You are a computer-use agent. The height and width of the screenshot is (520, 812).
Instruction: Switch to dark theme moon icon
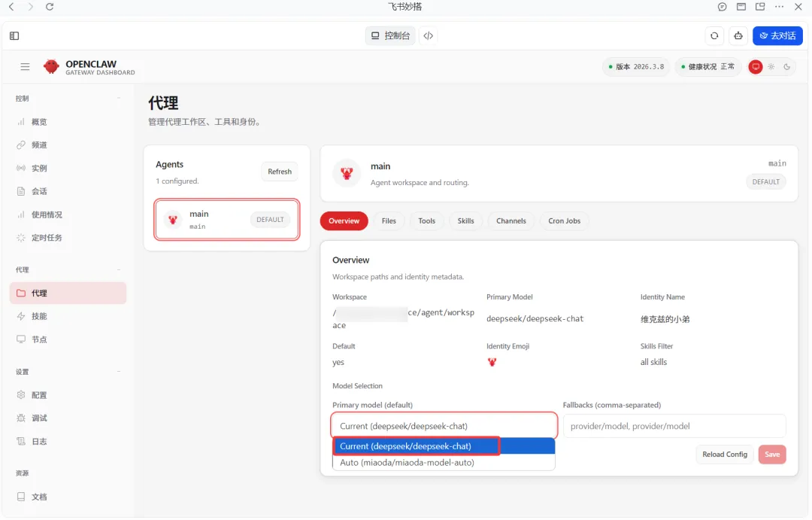tap(786, 67)
